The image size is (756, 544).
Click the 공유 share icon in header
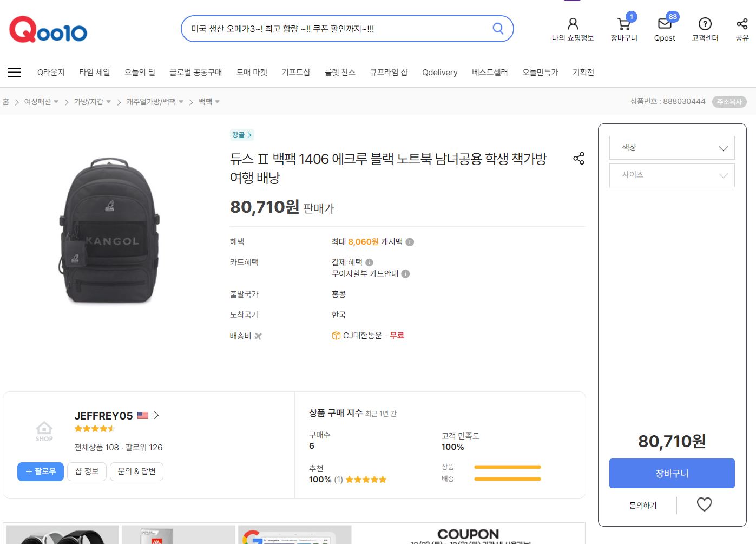coord(742,24)
